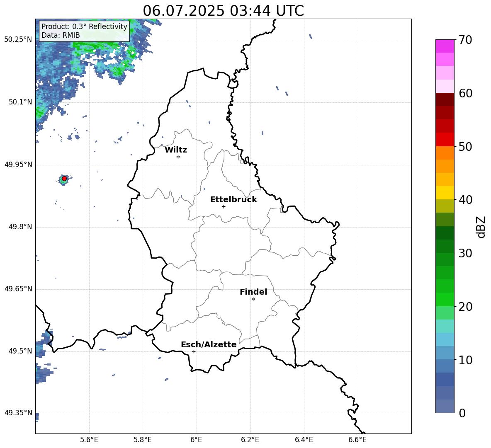
Task: Click the 6.4°E longitude label
Action: (x=304, y=440)
